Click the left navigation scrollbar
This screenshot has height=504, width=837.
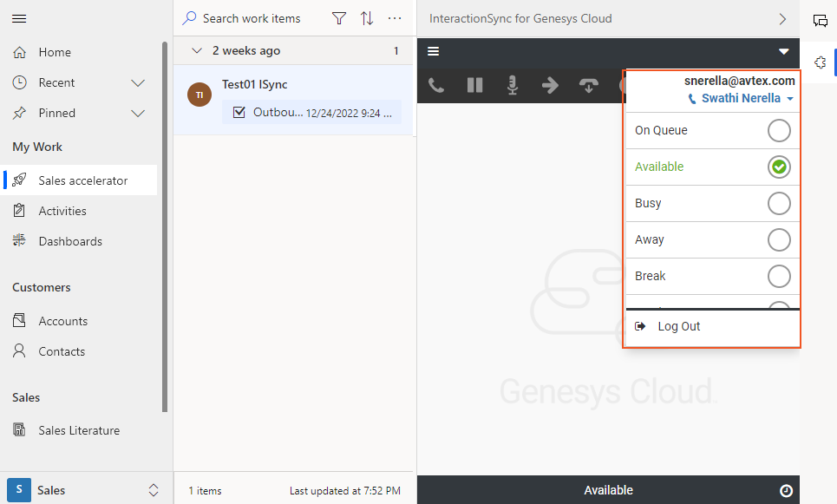165,227
